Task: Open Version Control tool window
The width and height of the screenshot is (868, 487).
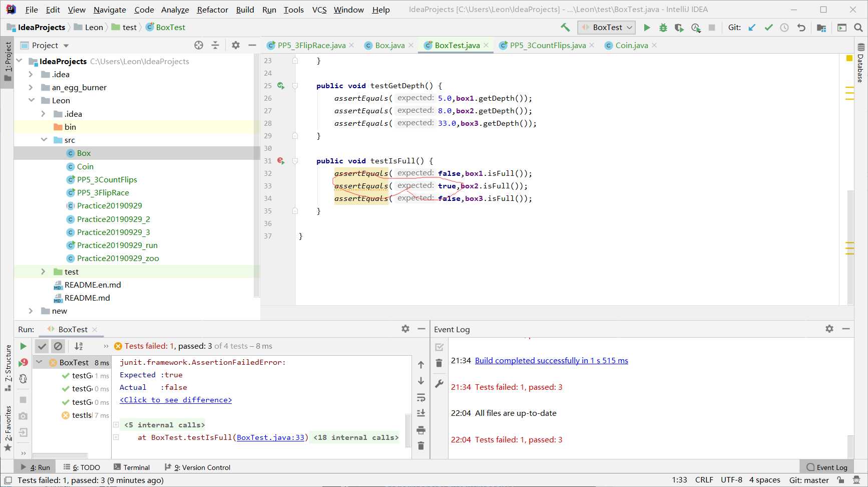Action: pos(197,467)
